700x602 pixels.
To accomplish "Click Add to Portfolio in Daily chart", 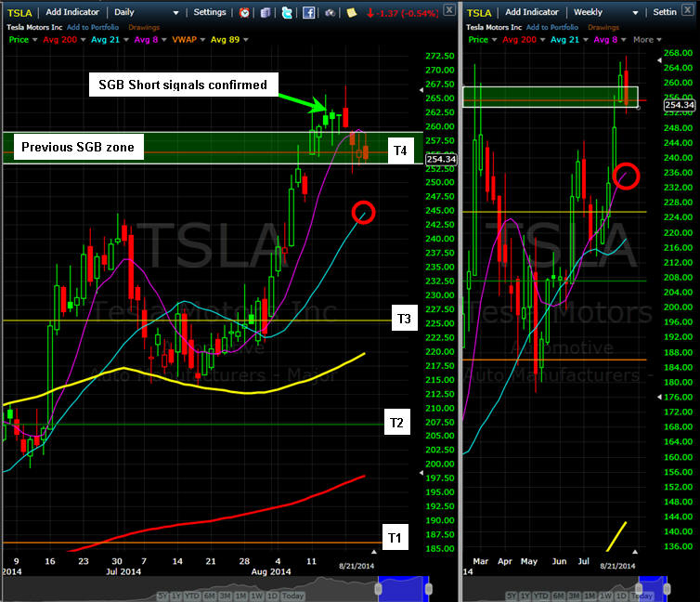I will (x=93, y=27).
